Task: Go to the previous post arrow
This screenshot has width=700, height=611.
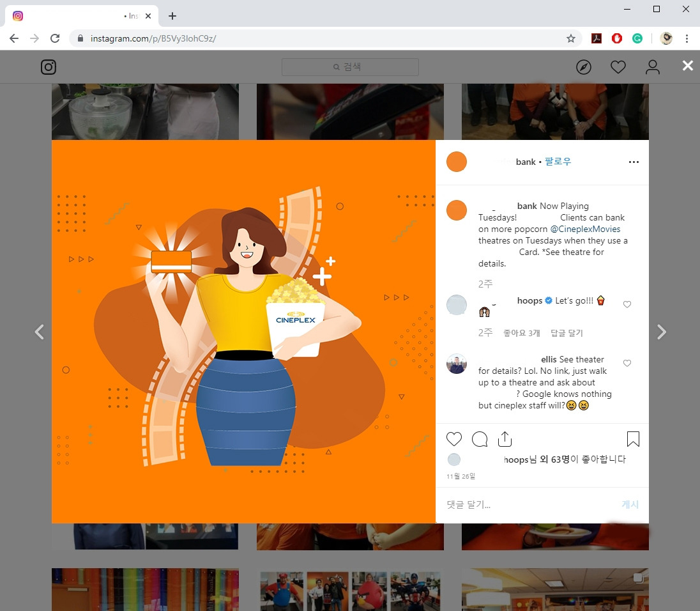Action: coord(40,332)
